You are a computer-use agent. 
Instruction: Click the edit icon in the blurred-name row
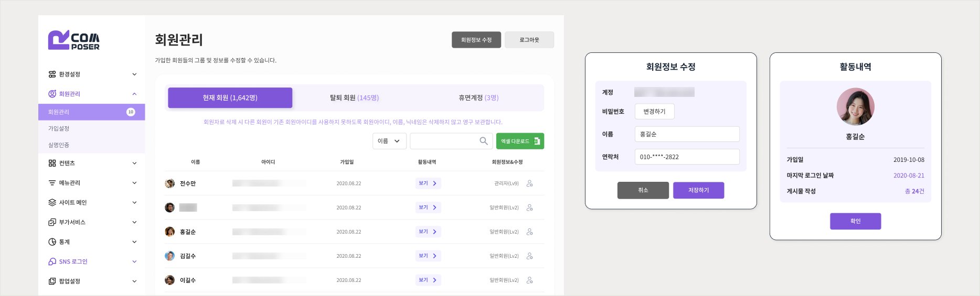529,207
